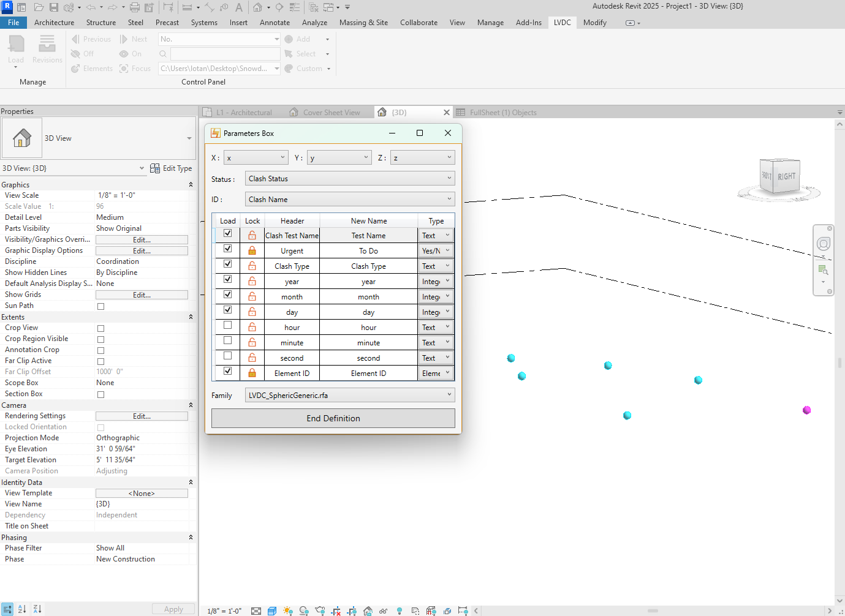This screenshot has height=616, width=845.
Task: Open the Status dropdown showing Clash Status
Action: (350, 179)
